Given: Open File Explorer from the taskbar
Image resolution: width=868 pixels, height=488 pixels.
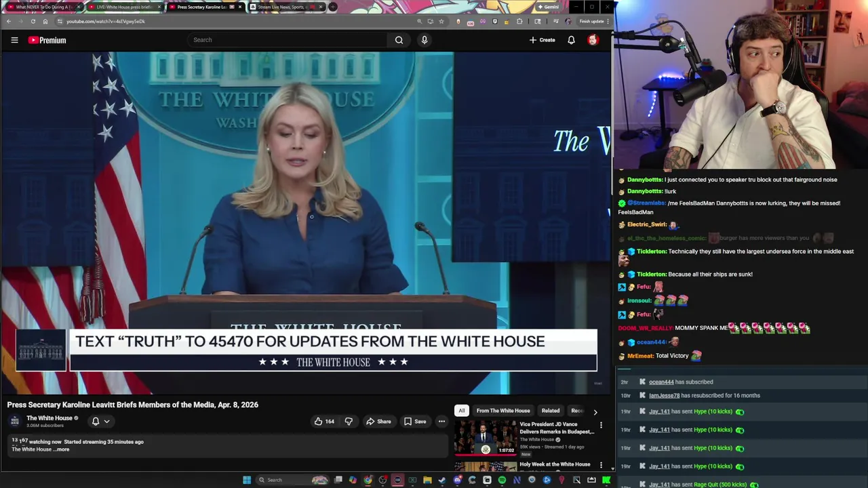Looking at the screenshot, I should (x=427, y=480).
